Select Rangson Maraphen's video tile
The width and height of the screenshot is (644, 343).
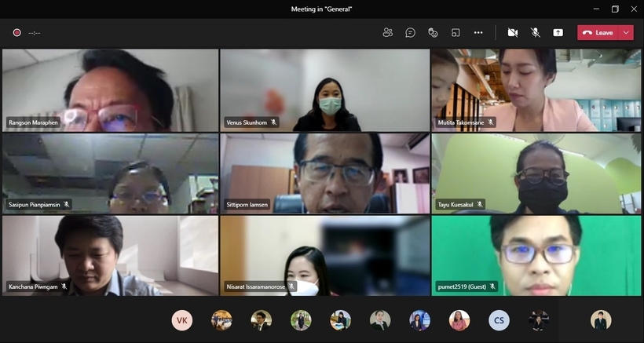[111, 90]
